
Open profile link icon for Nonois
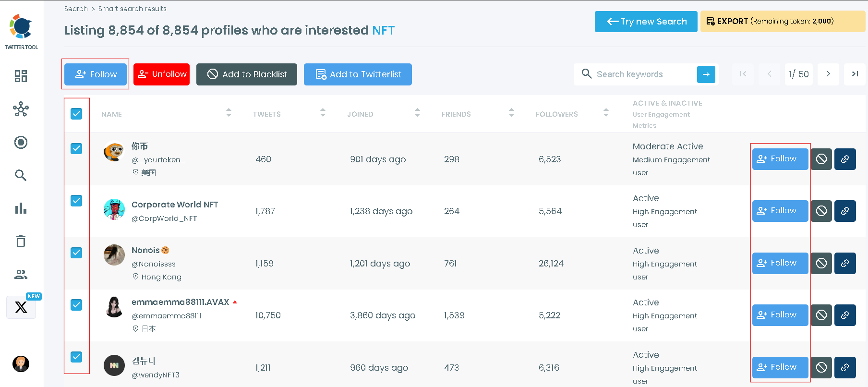coord(844,263)
